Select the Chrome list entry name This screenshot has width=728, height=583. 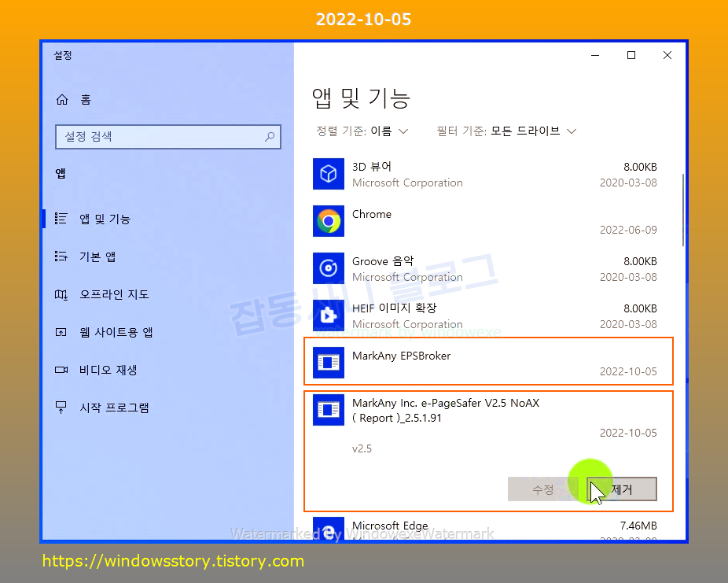(x=372, y=214)
